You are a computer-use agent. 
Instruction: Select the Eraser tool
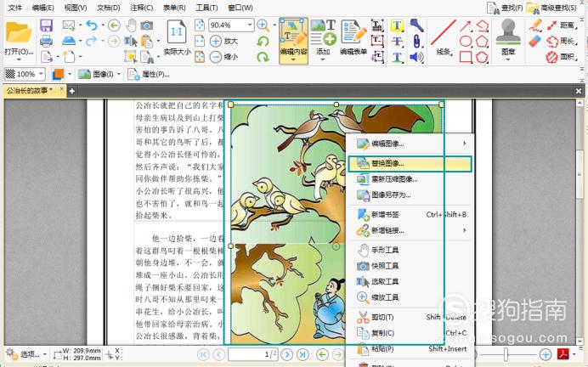click(x=535, y=41)
